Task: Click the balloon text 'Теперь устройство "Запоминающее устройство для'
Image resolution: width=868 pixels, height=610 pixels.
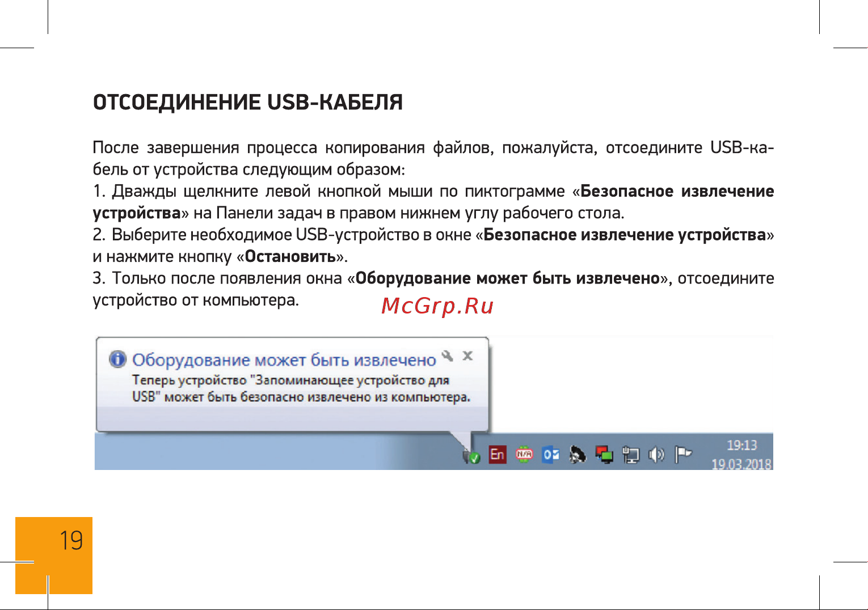Action: pos(290,380)
